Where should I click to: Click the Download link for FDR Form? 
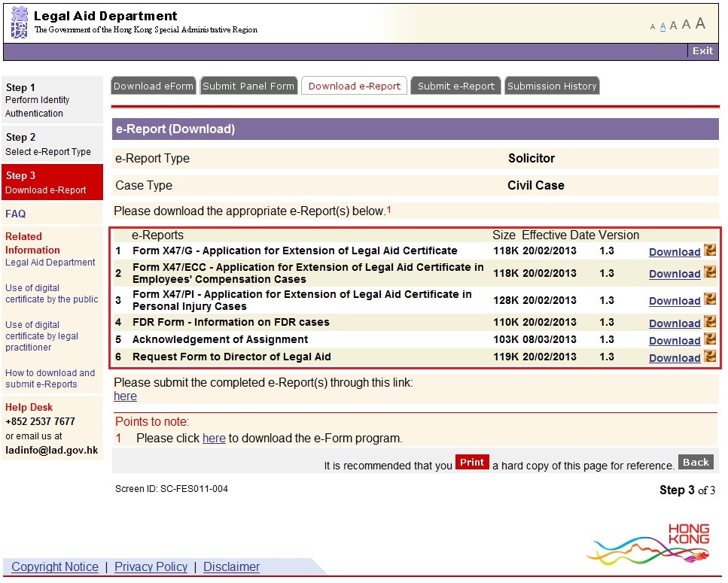click(x=675, y=323)
